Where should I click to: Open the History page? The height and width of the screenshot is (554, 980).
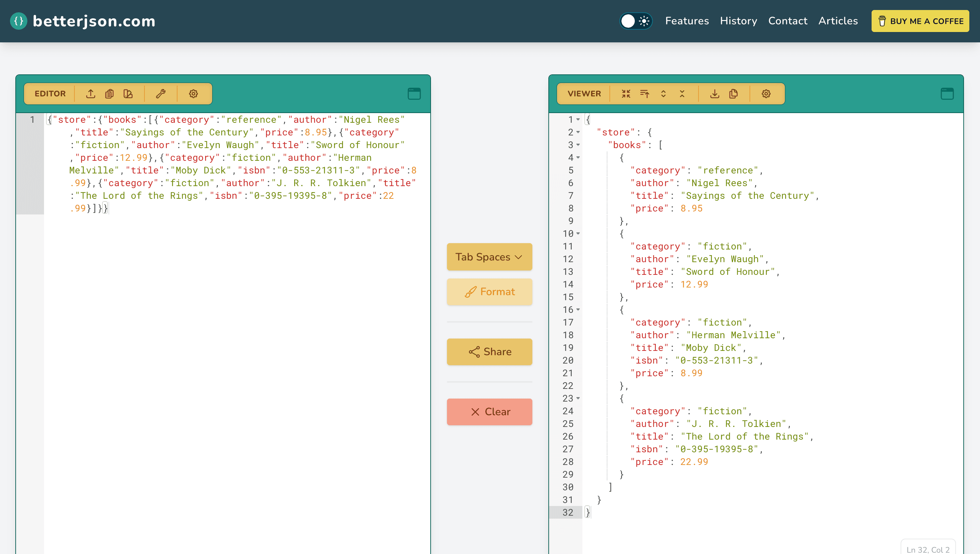pos(738,21)
